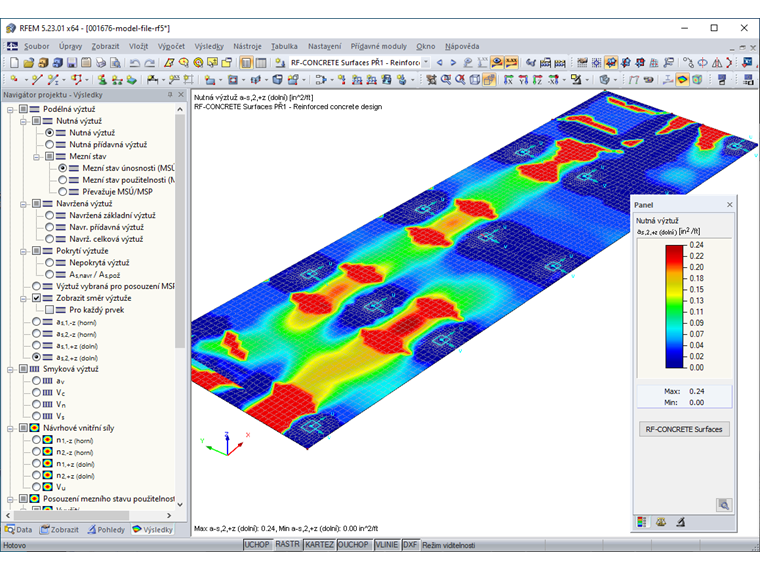Click the RF-CONCRETE Surfaces button
Viewport: 760px width, 570px height.
[684, 429]
